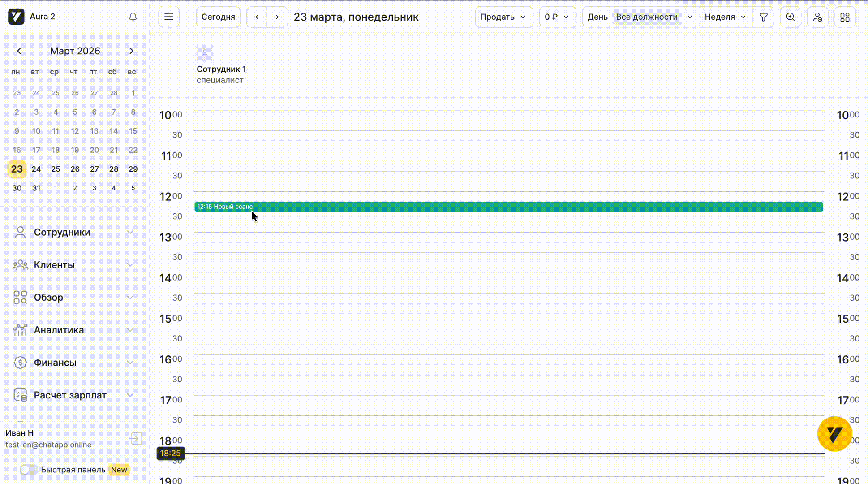Go to next day arrow
The height and width of the screenshot is (484, 868).
click(277, 17)
